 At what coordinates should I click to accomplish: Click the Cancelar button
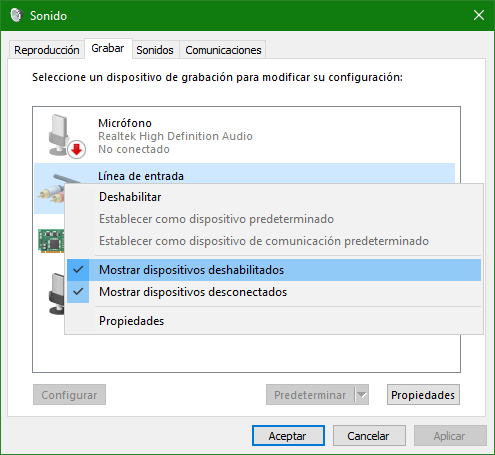click(369, 436)
